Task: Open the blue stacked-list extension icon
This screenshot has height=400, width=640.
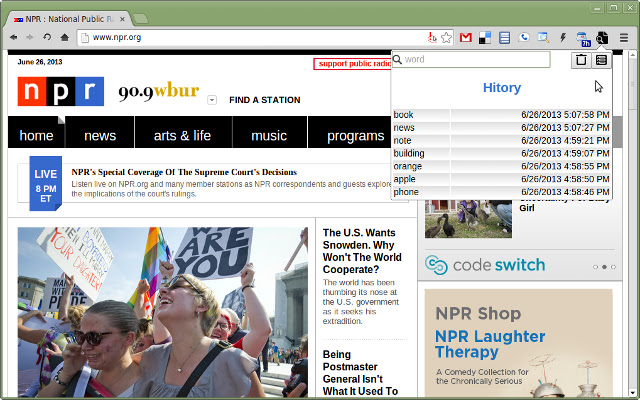Action: [x=504, y=38]
